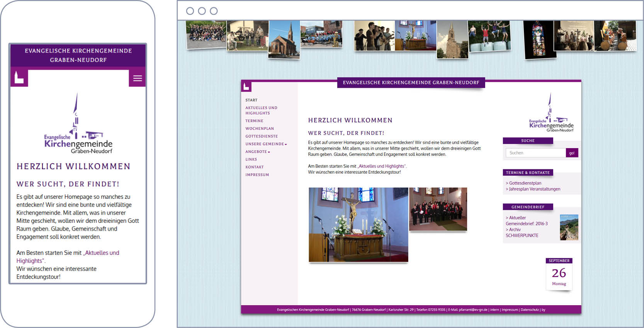Click the GEMEINDEBRIEF section header
Image resolution: width=644 pixels, height=328 pixels.
(528, 207)
